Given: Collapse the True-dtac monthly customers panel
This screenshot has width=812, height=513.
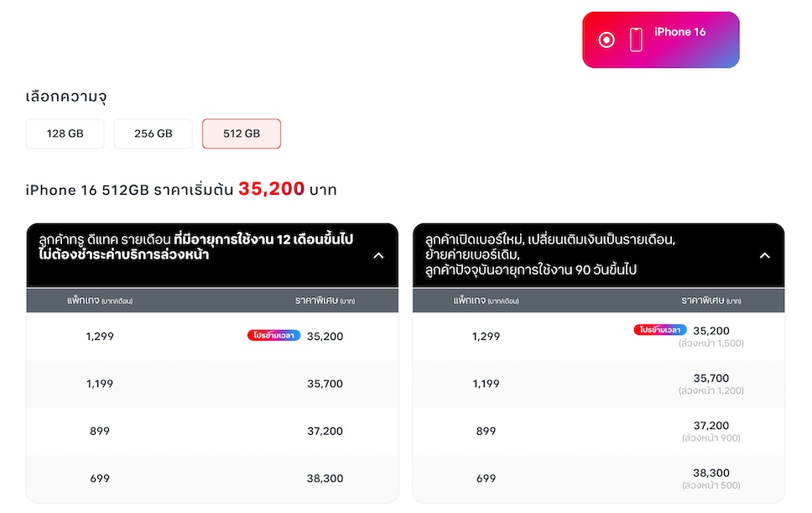Looking at the screenshot, I should 378,255.
